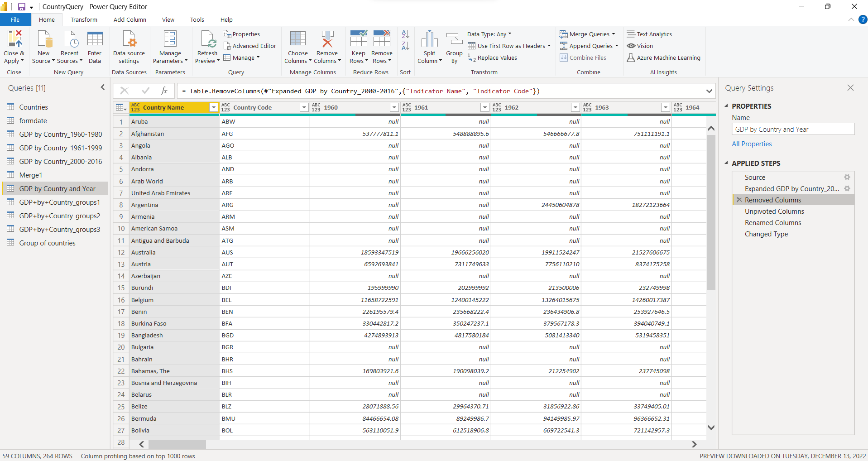Open Data source settings
This screenshot has height=461, width=868.
click(129, 47)
